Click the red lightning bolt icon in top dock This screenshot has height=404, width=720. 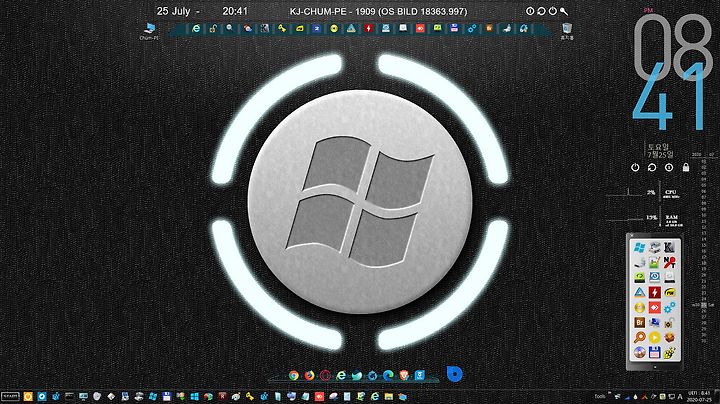(x=368, y=28)
